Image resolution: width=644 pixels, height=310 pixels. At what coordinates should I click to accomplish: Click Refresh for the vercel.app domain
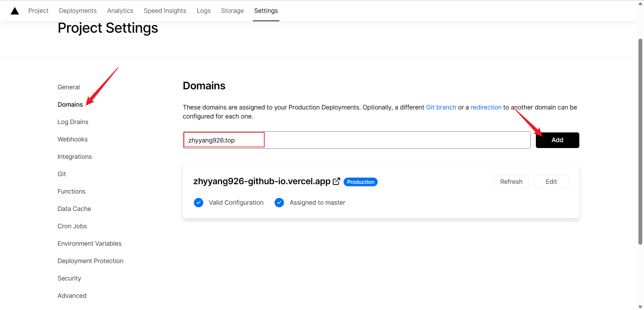click(x=511, y=182)
